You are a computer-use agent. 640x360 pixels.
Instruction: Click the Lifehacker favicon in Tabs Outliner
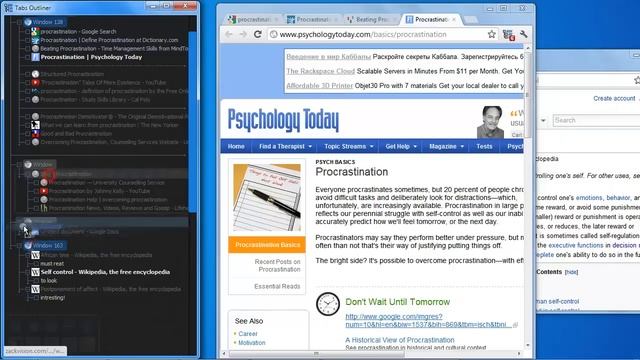44,208
